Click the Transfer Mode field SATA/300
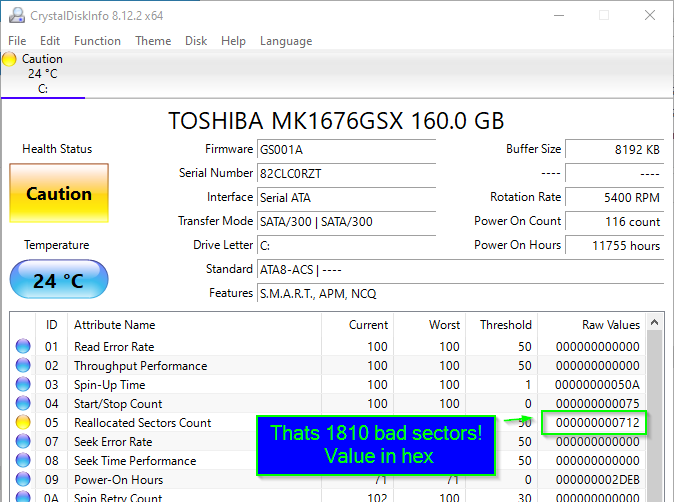This screenshot has width=674, height=502. [346, 222]
